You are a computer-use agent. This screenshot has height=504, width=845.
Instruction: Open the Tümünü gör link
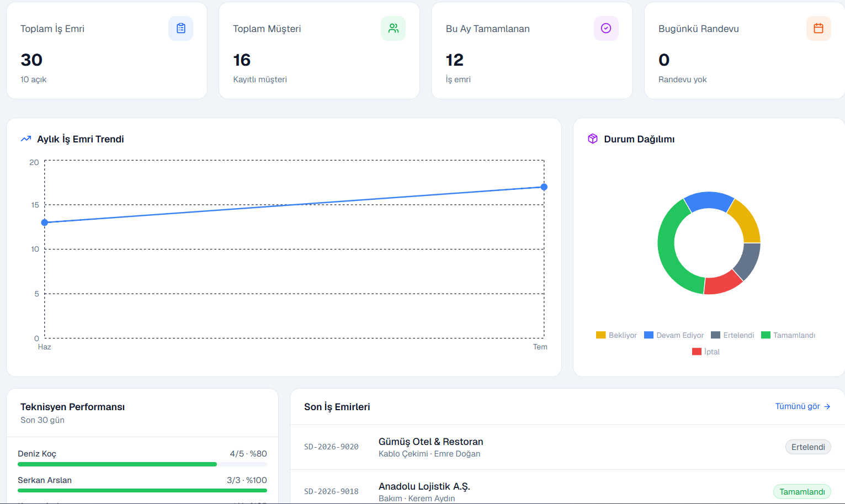coord(803,406)
